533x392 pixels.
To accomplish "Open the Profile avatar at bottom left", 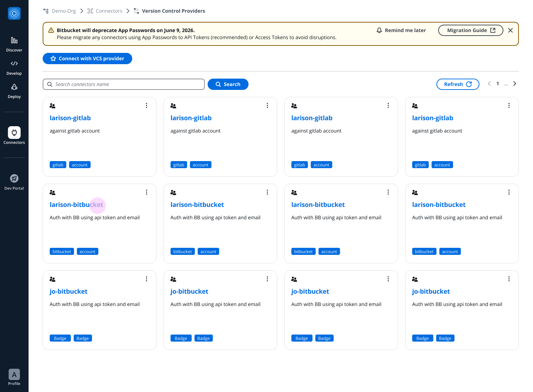I will point(14,375).
